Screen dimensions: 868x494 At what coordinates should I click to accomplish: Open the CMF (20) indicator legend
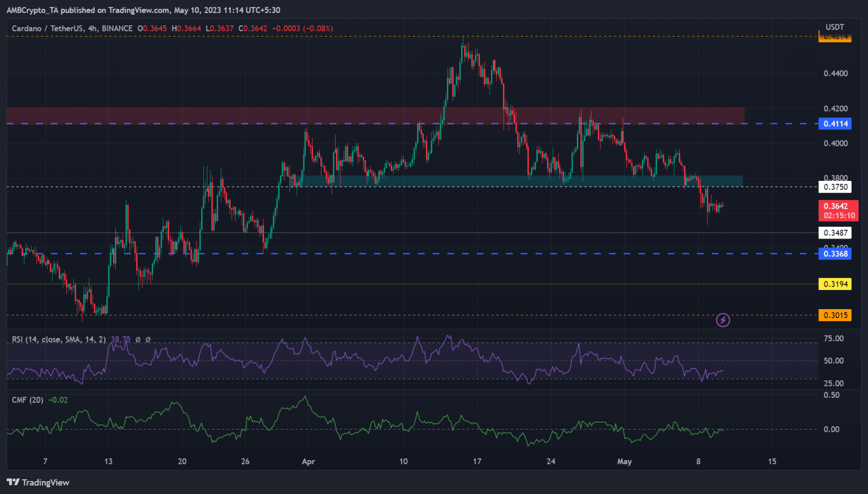click(28, 400)
